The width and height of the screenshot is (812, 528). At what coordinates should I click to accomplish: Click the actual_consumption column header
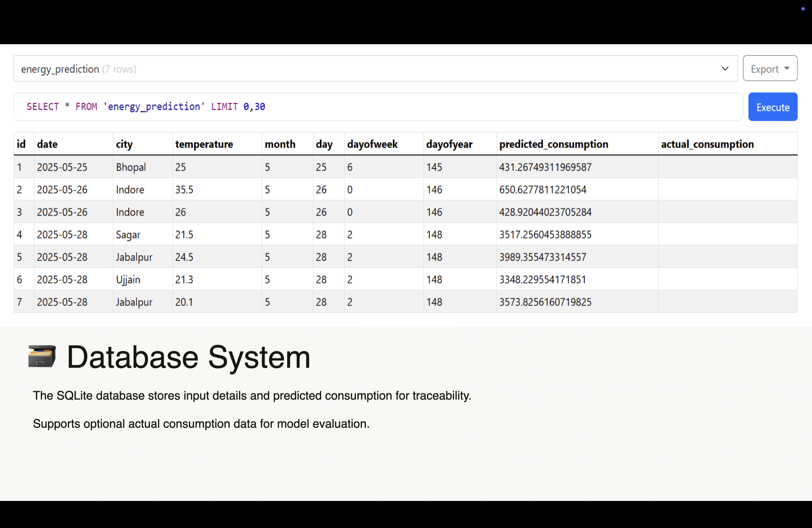pos(707,144)
